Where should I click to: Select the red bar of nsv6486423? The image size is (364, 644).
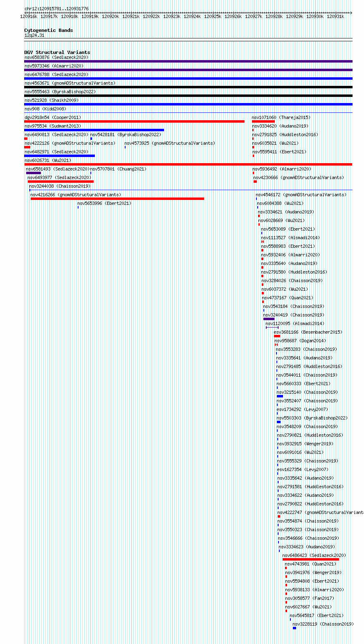click(x=311, y=559)
